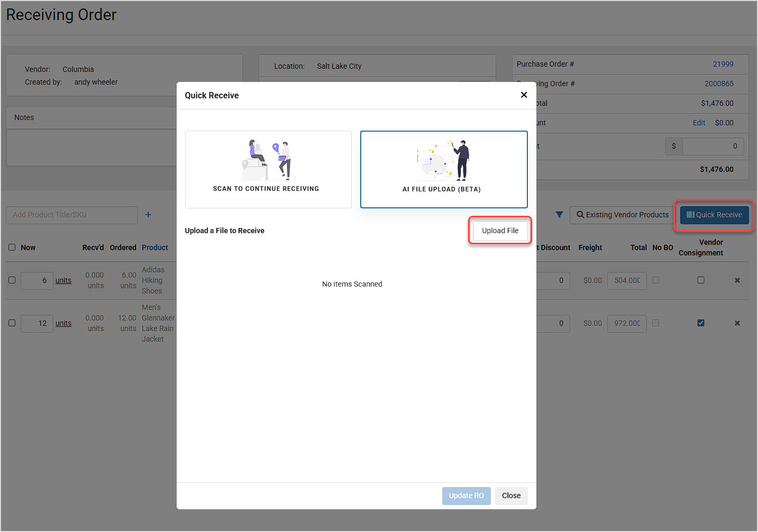Open the units link on the 6-unit row

(x=63, y=280)
